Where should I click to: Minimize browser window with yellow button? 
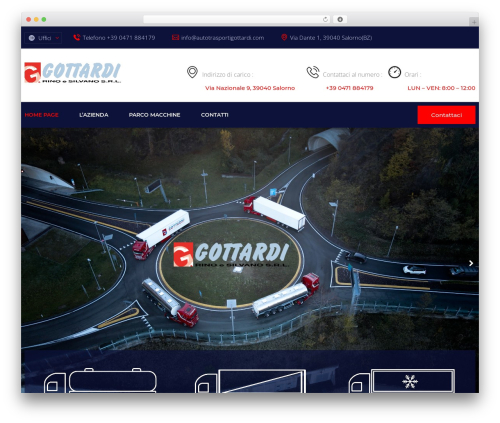pos(36,19)
